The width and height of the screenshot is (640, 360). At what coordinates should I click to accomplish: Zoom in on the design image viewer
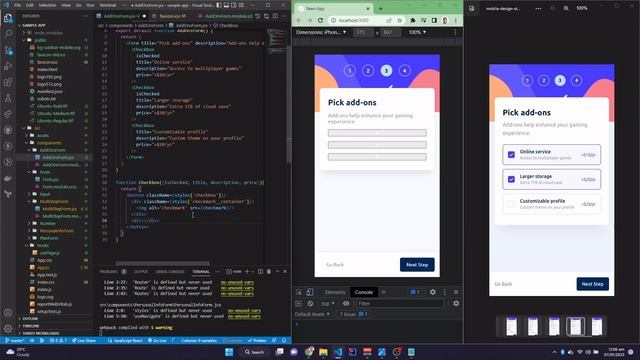coord(566,8)
